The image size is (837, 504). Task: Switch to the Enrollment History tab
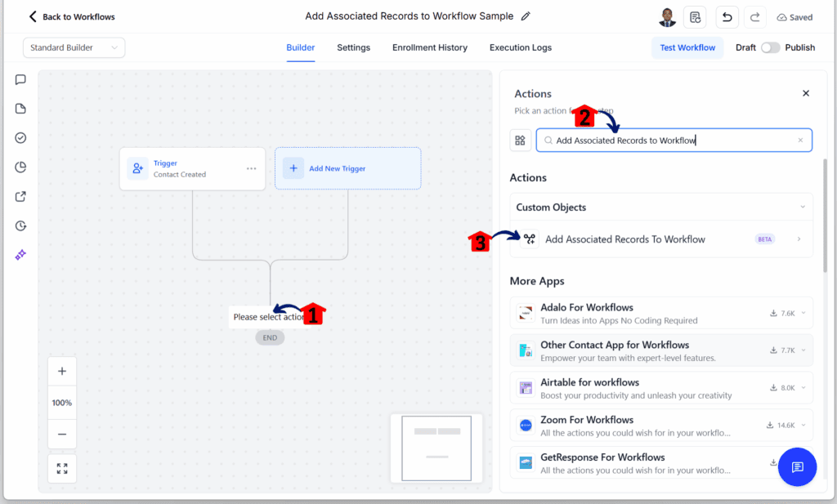429,47
